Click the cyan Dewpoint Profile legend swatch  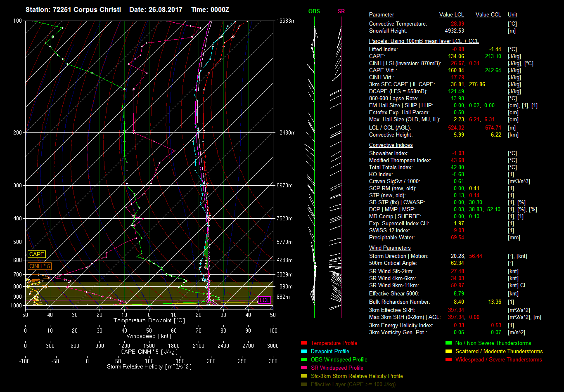point(304,352)
